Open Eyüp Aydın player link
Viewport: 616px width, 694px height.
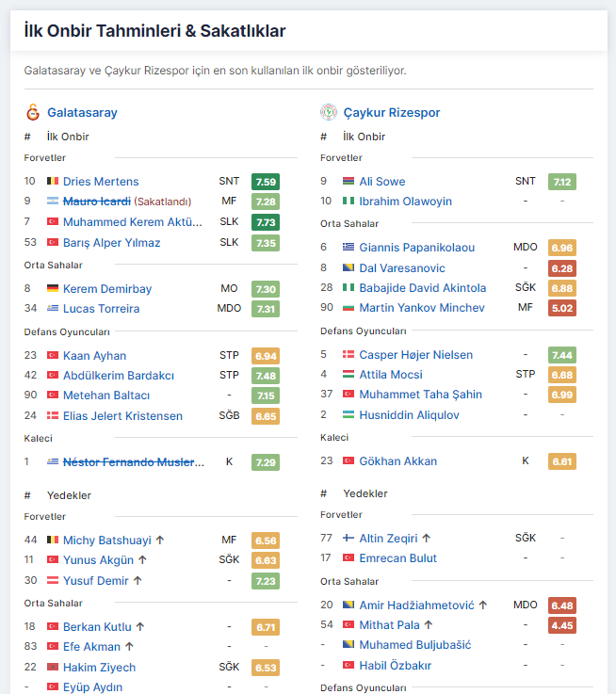coord(92,686)
